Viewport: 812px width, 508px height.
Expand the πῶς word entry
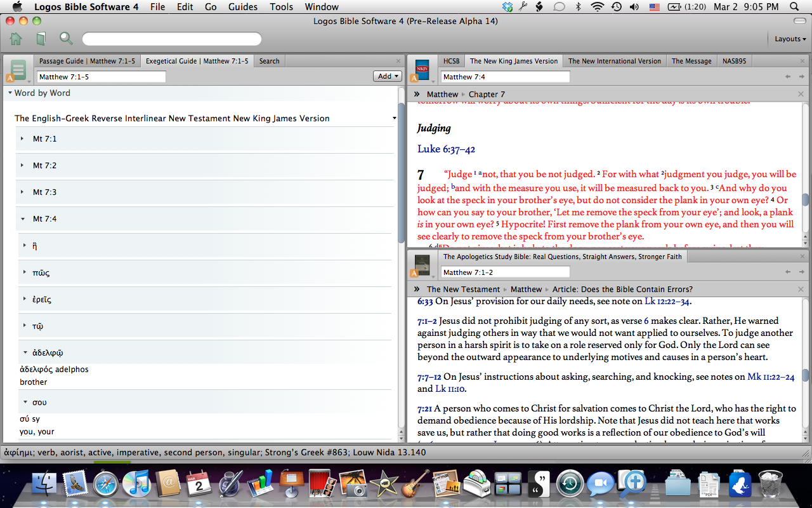[25, 272]
